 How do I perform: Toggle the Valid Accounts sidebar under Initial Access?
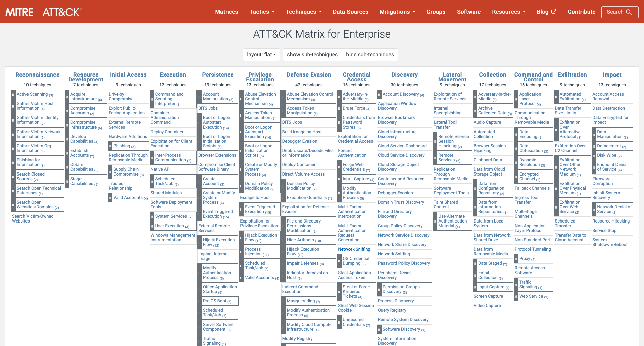point(110,198)
